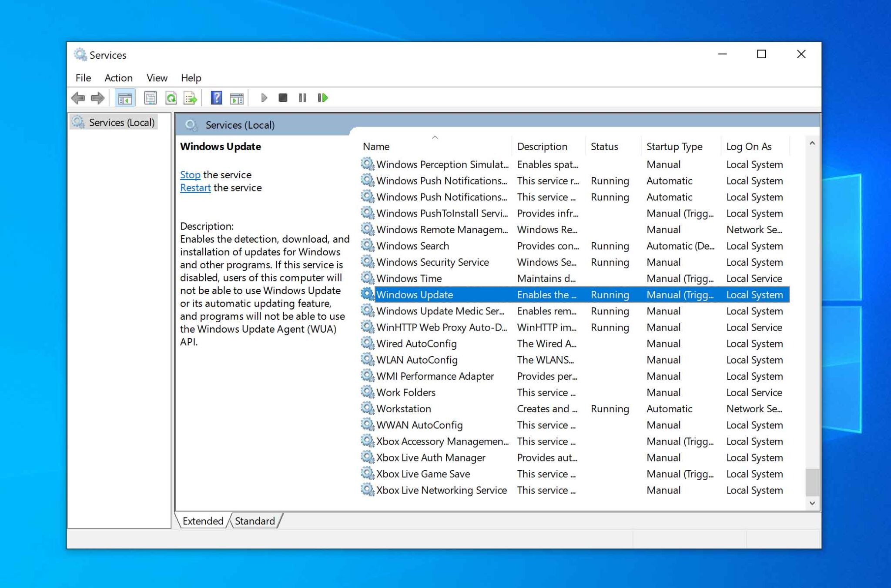Pause the Windows Update service

303,97
